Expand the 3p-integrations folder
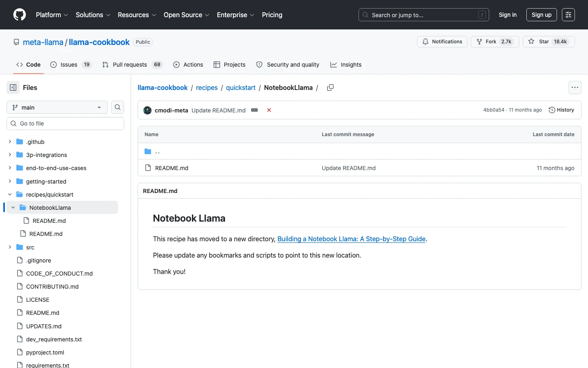The height and width of the screenshot is (368, 588). pos(10,155)
